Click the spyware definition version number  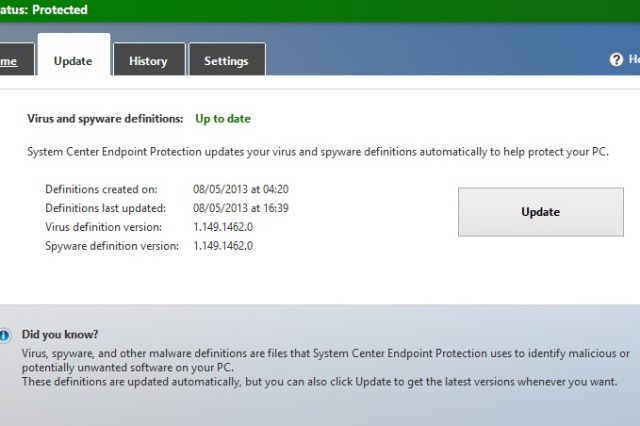coord(222,245)
